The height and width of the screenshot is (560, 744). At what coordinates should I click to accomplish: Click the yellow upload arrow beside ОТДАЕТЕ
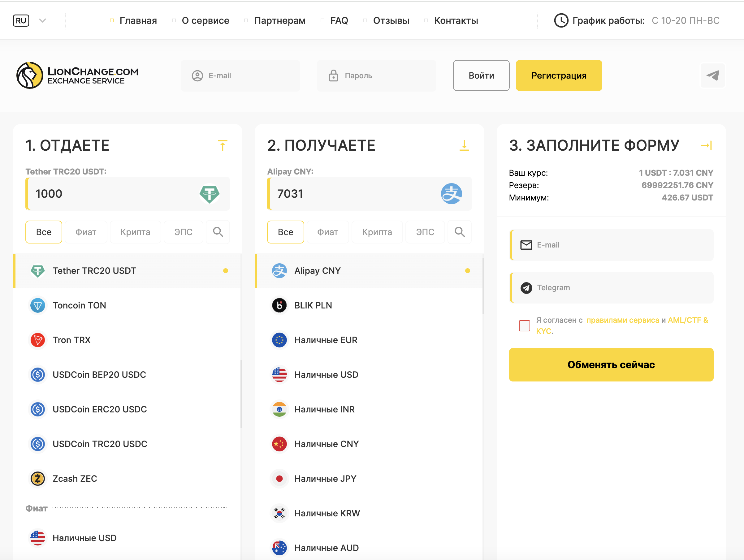(222, 145)
